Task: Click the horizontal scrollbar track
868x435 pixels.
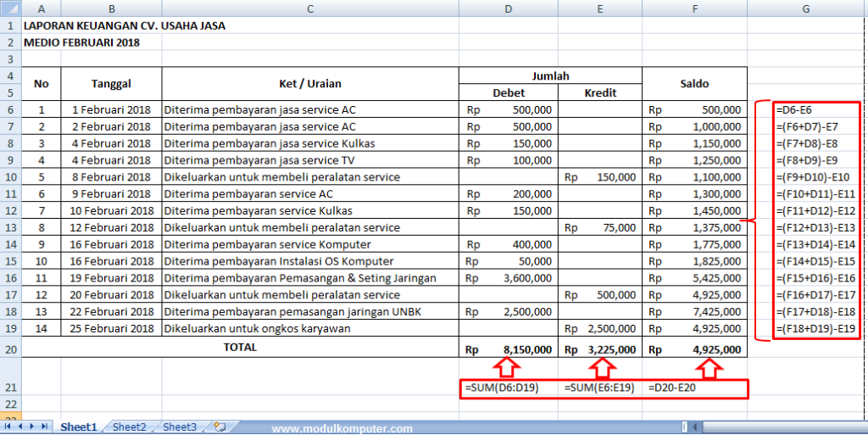Action: 783,427
